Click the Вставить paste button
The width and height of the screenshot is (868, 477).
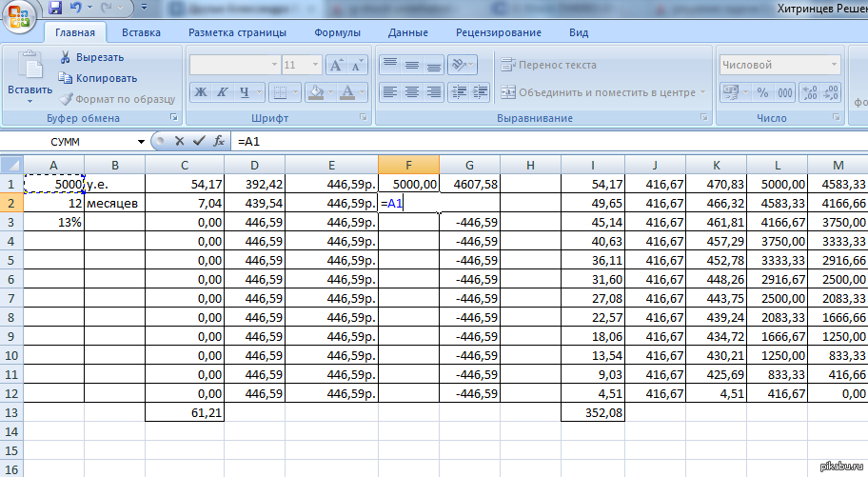coord(30,76)
